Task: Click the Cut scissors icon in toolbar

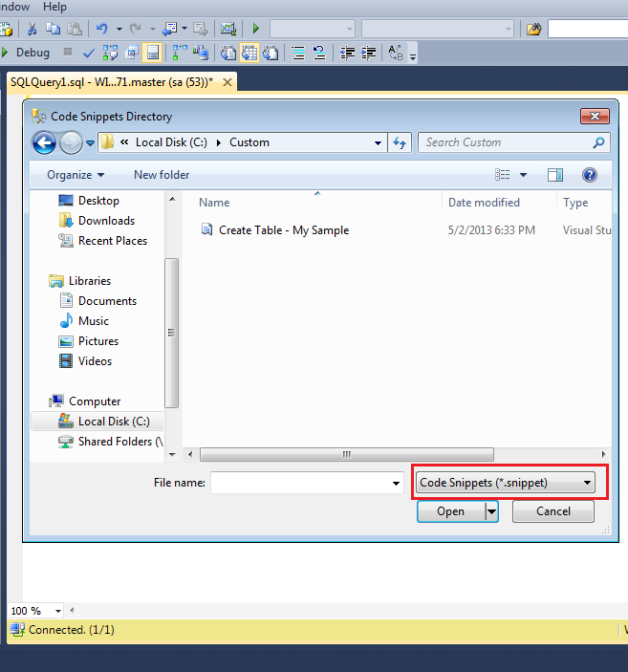Action: [x=32, y=29]
